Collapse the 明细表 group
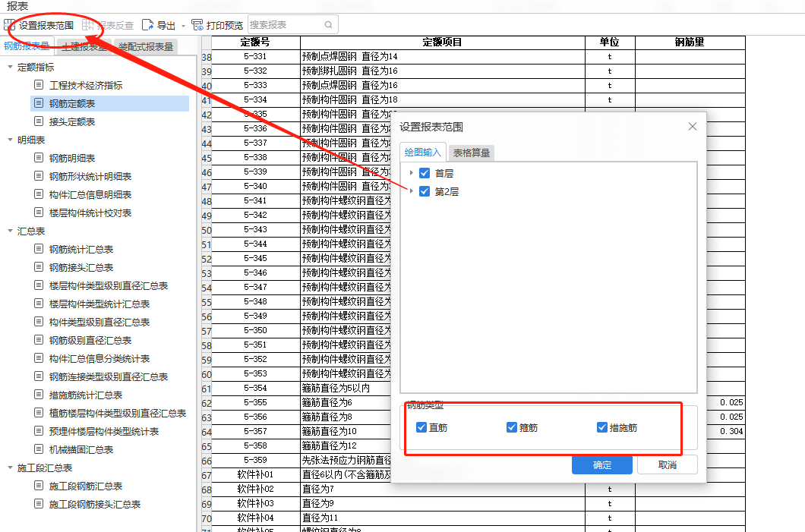Viewport: 805px width, 532px height. coord(10,140)
